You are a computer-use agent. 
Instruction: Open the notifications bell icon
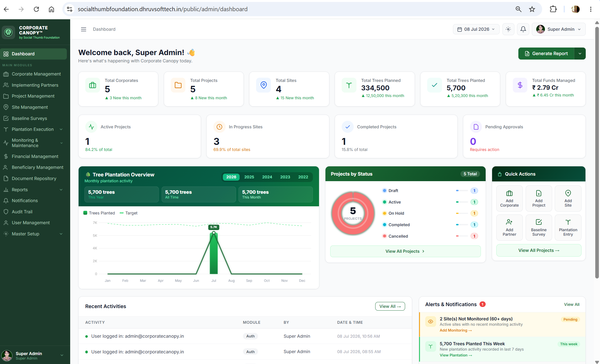click(523, 29)
